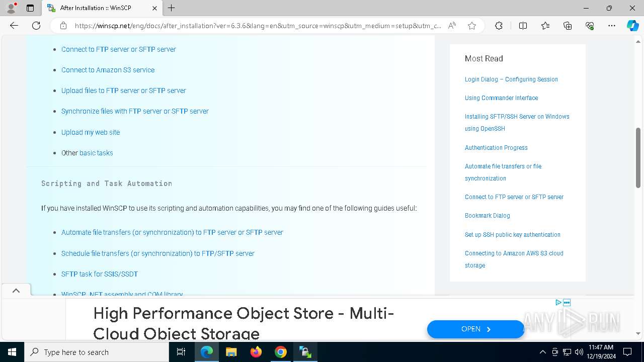Image resolution: width=644 pixels, height=362 pixels.
Task: Open the Favorites list icon
Action: click(545, 26)
